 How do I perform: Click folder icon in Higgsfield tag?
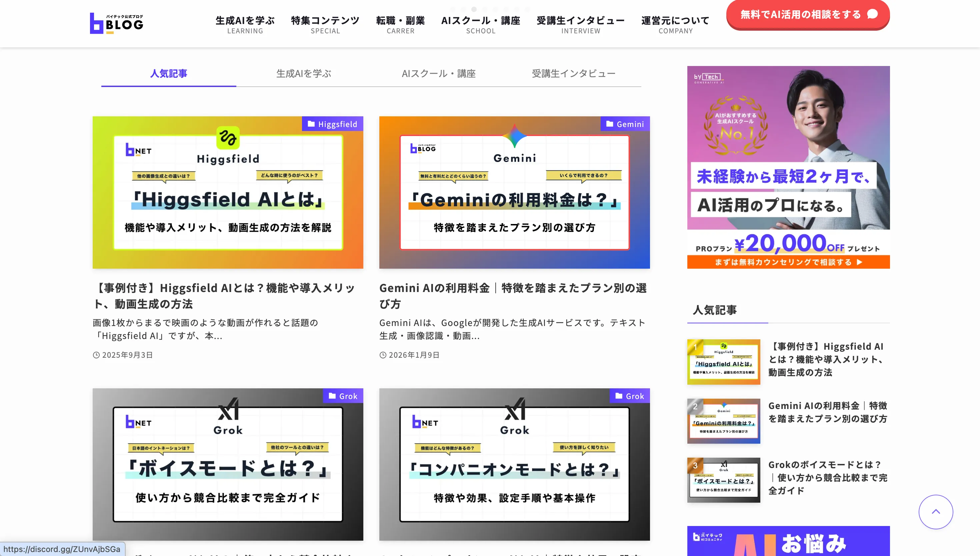[x=311, y=124]
